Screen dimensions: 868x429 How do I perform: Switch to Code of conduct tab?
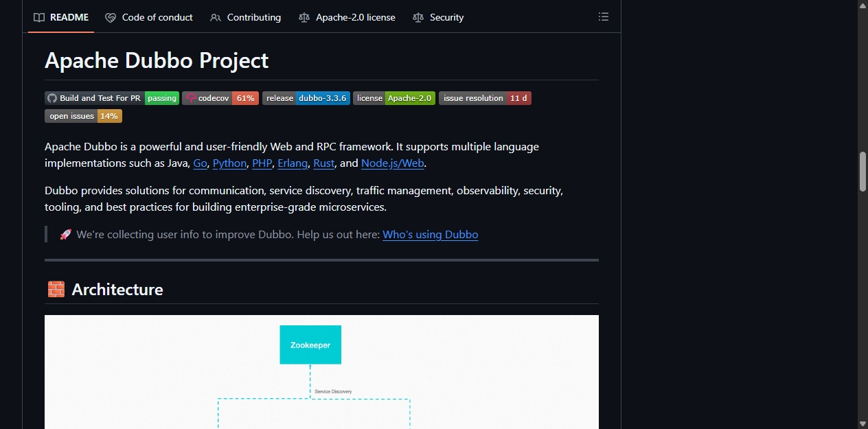pos(149,17)
